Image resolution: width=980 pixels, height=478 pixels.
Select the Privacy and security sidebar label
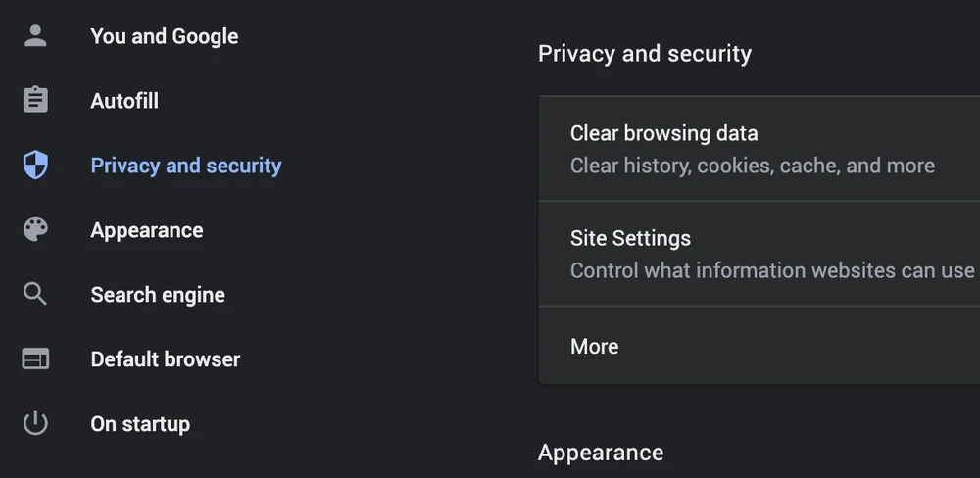[185, 166]
